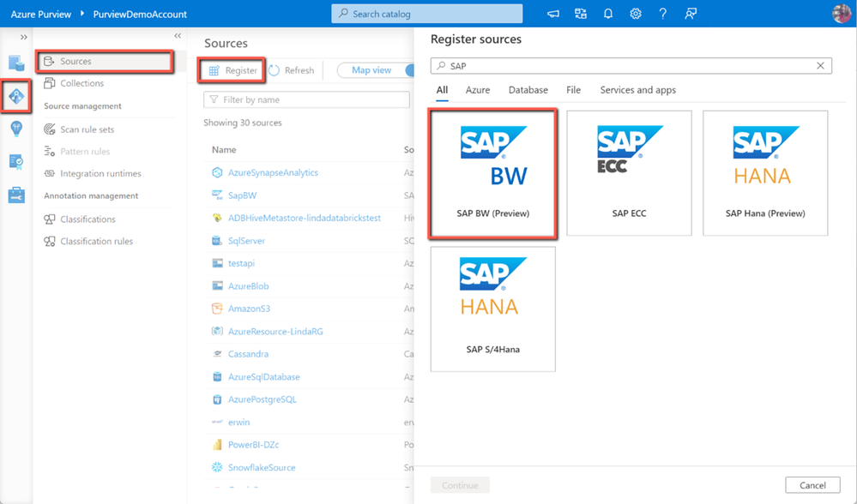
Task: Click the SqlServer database icon
Action: pos(217,241)
